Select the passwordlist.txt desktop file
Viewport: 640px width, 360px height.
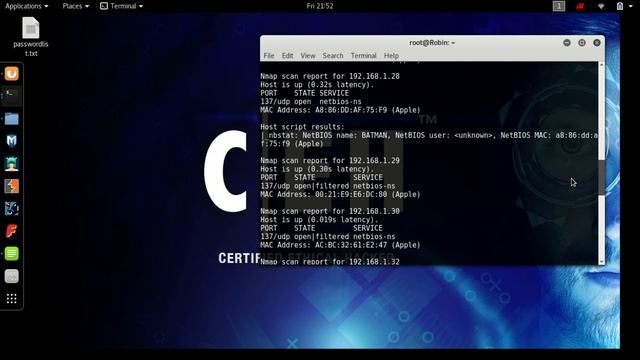coord(31,37)
